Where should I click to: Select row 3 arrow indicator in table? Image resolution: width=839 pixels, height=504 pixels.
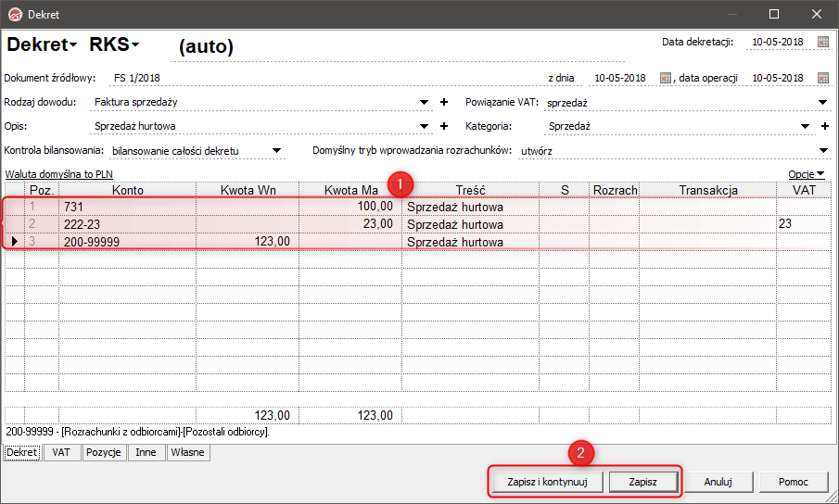15,242
